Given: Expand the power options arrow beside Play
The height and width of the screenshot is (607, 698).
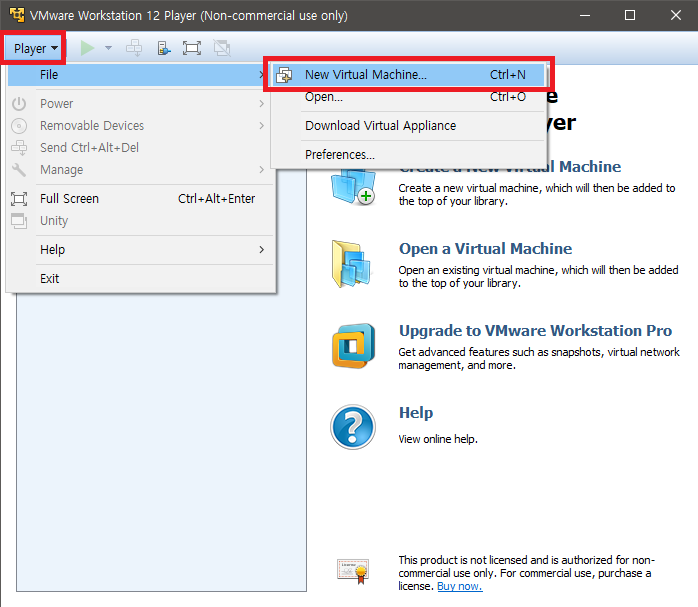Looking at the screenshot, I should (108, 48).
